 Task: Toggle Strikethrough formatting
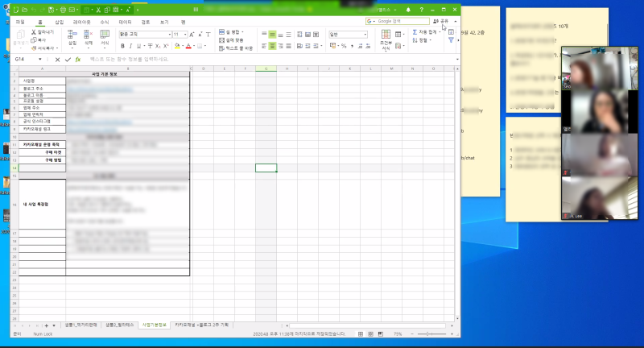150,46
